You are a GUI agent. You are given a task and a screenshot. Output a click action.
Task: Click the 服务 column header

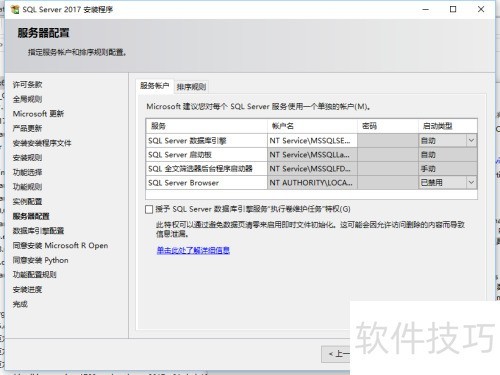tap(206, 126)
